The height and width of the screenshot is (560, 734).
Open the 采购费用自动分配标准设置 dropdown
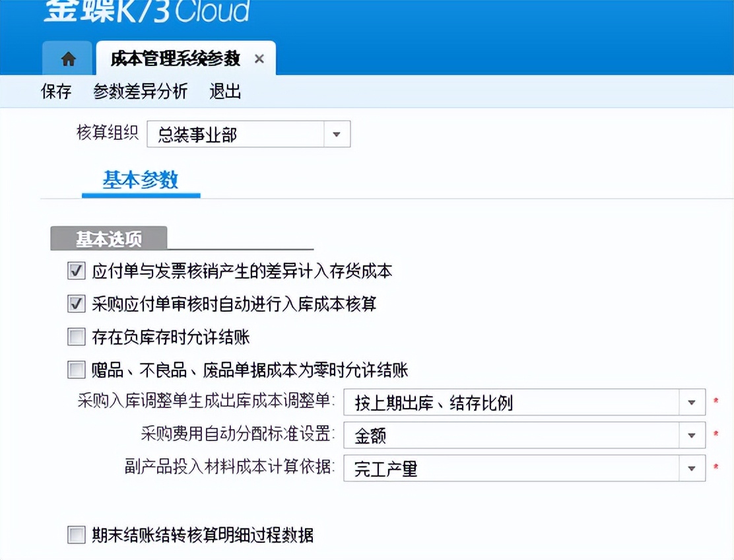(x=692, y=435)
